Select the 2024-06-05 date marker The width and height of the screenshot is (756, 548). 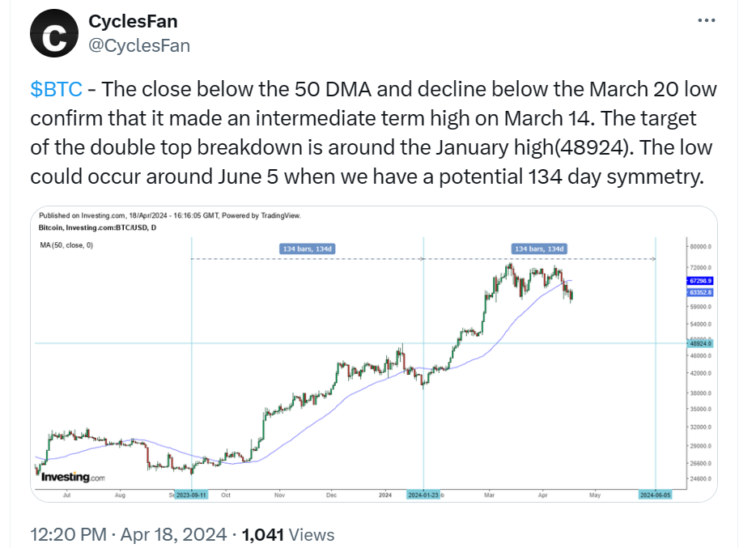(x=655, y=494)
